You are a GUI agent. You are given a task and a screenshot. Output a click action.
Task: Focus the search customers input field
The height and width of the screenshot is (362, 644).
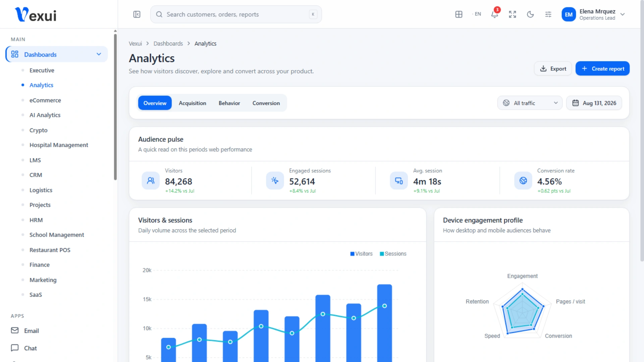[236, 14]
